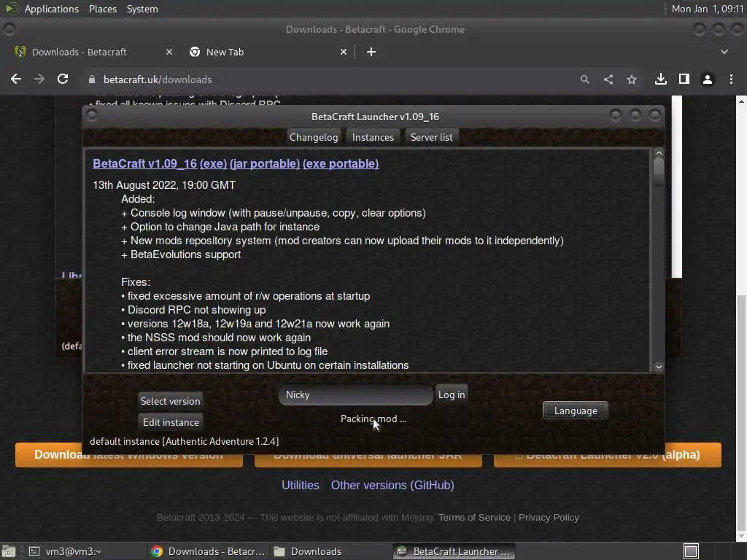Click the window menu button on BetaCraft Launcher titlebar

point(93,116)
